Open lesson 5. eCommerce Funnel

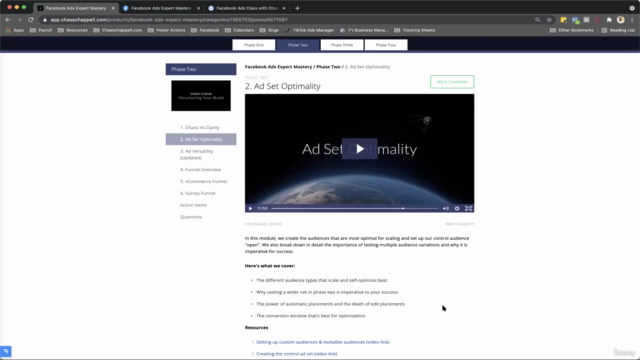point(203,182)
